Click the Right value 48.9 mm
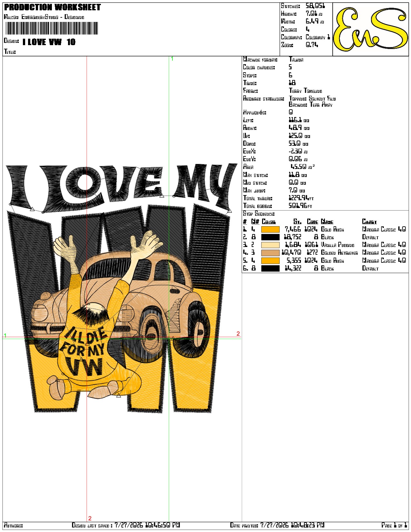The height and width of the screenshot is (532, 411). (299, 128)
